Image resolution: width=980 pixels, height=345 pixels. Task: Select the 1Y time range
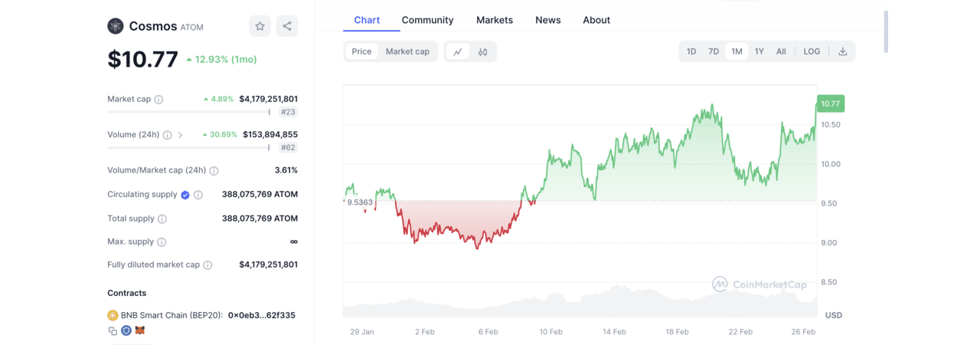[759, 51]
